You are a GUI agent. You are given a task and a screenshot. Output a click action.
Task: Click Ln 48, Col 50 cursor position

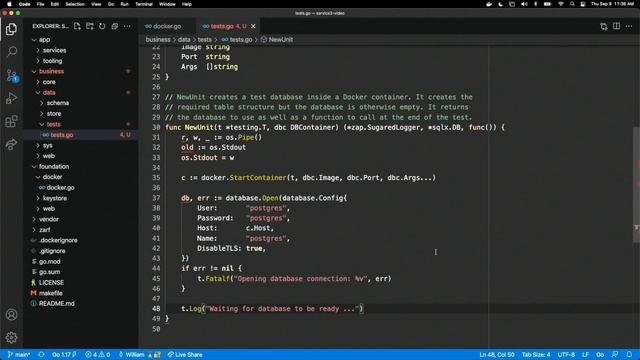click(497, 355)
